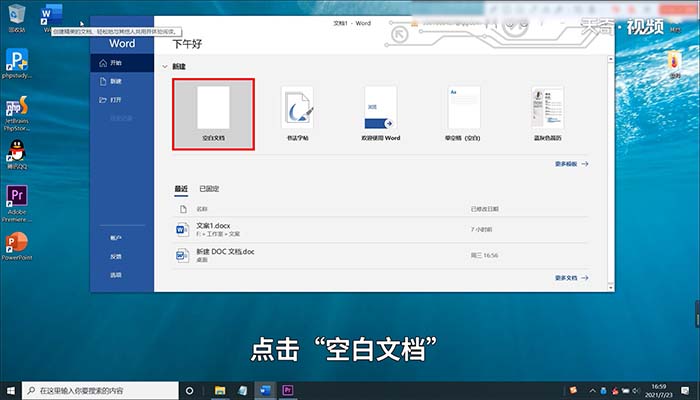Image resolution: width=700 pixels, height=400 pixels.
Task: Open the volume icon in system tray
Action: click(x=636, y=391)
